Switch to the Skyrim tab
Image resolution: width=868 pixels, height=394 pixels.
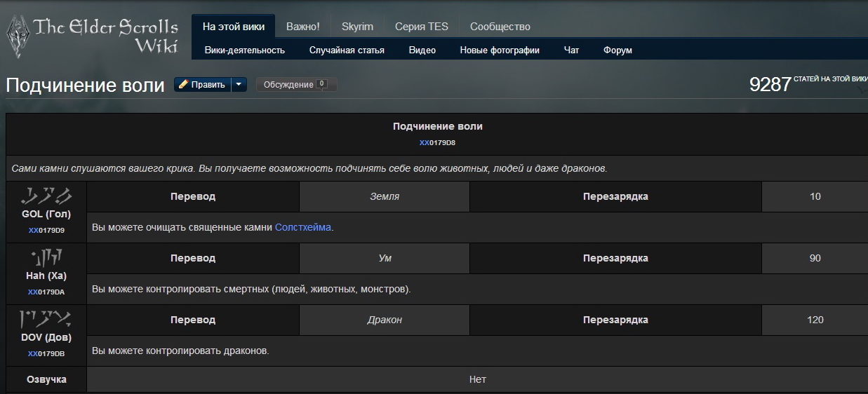(357, 27)
